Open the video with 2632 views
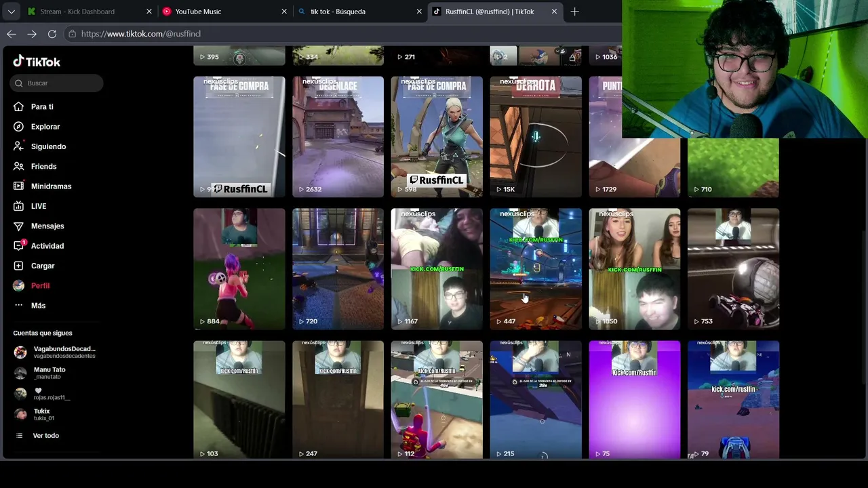Viewport: 868px width, 488px height. (338, 137)
